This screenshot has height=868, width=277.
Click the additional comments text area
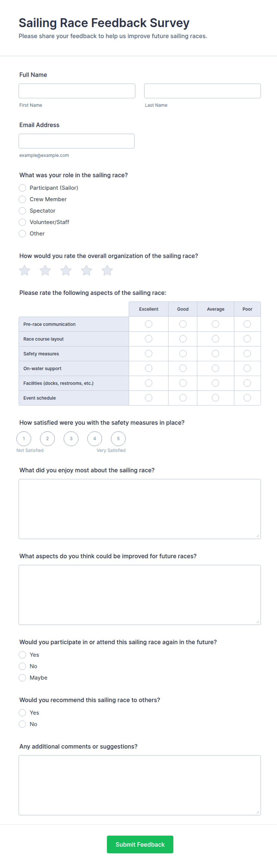(x=140, y=785)
